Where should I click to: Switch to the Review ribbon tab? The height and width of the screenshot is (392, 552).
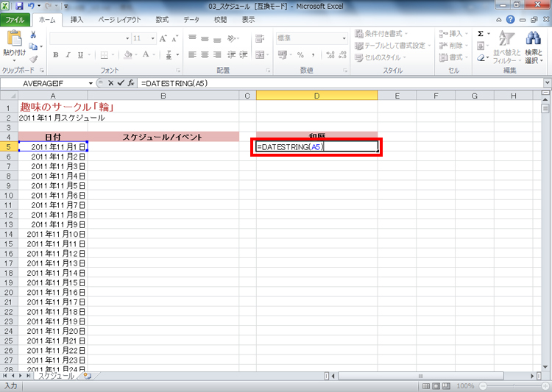(220, 20)
